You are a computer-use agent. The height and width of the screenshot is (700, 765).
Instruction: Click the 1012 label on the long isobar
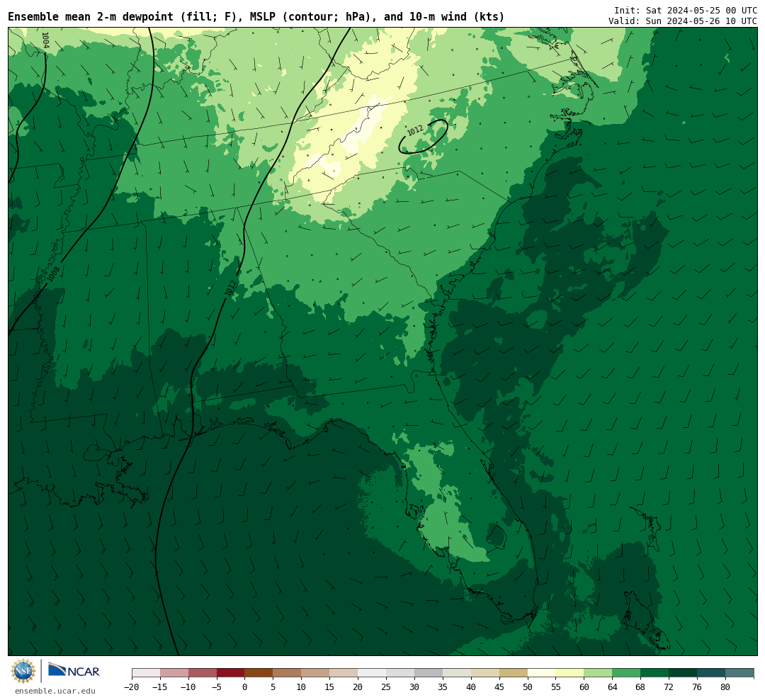coord(231,288)
